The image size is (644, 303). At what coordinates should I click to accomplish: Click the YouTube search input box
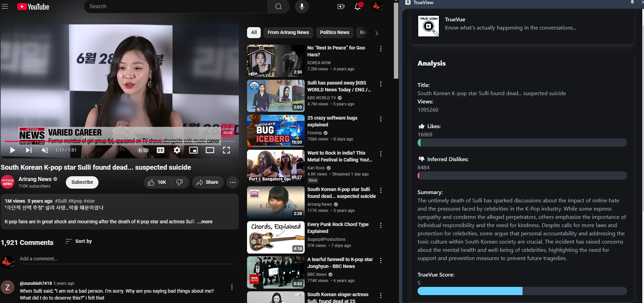pos(176,7)
